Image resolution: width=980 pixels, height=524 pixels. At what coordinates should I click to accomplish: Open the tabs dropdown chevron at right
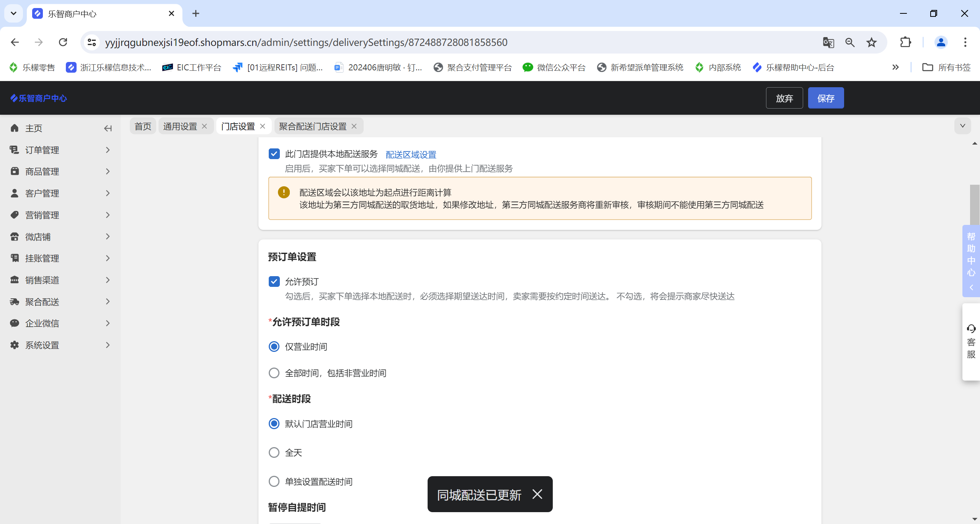962,126
